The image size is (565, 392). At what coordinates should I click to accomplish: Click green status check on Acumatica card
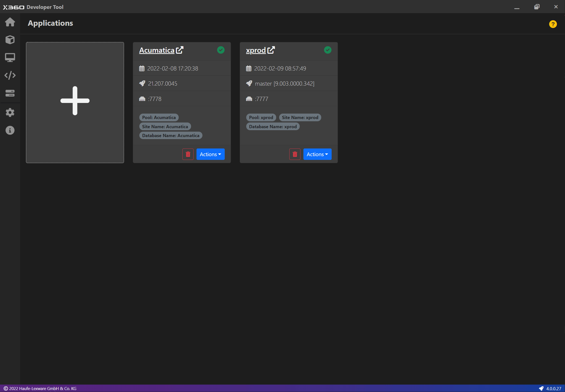(x=221, y=50)
